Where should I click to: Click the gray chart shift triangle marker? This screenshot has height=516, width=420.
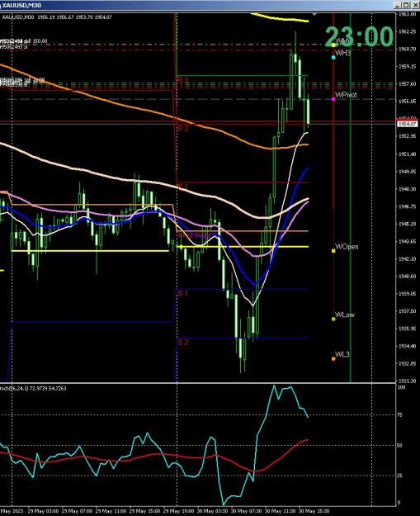click(x=314, y=15)
